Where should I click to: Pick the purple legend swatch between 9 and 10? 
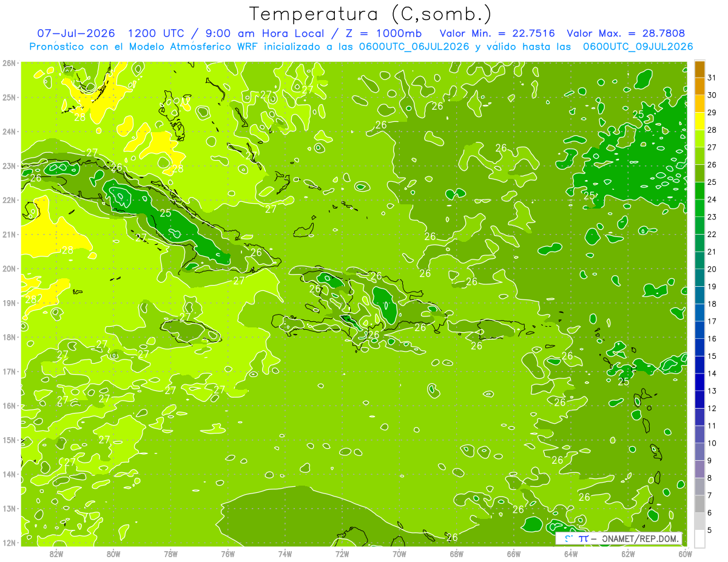click(699, 452)
